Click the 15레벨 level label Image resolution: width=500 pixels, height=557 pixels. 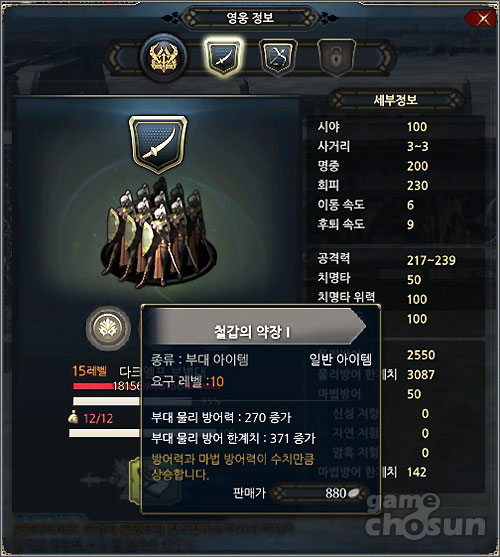tap(89, 371)
